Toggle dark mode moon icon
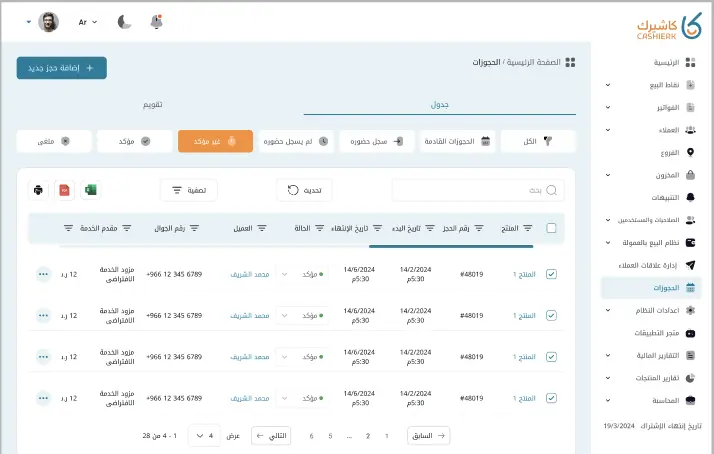714x454 pixels. tap(124, 21)
